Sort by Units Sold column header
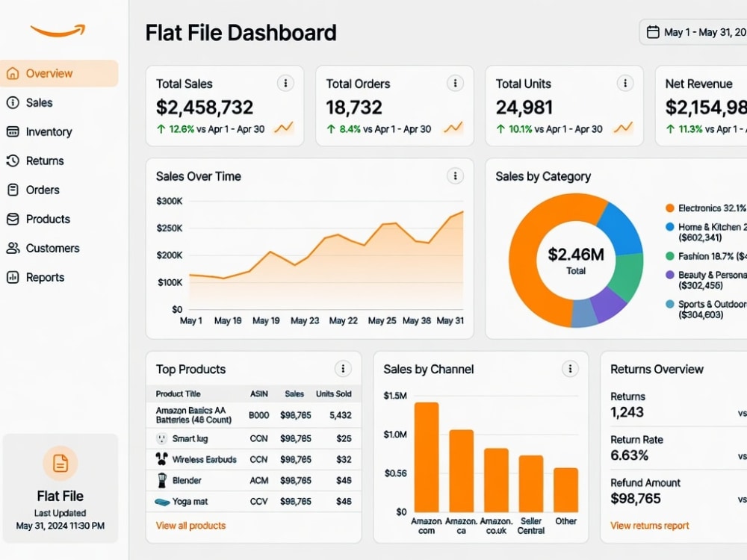The image size is (747, 560). pos(333,393)
